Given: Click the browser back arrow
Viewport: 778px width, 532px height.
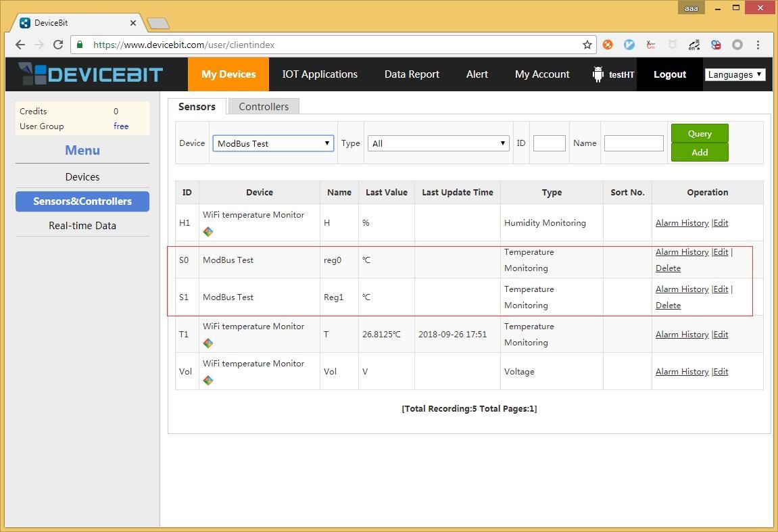Looking at the screenshot, I should tap(20, 45).
